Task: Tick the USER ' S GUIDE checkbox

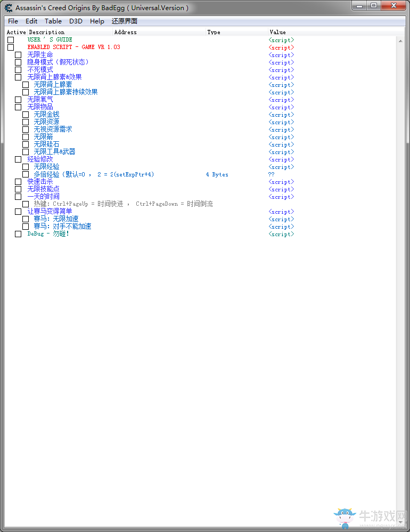Action: (11, 40)
